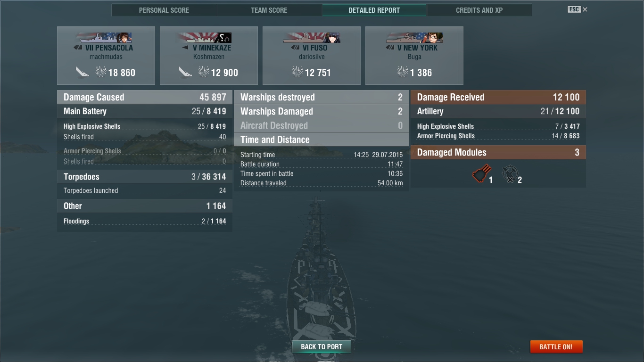The height and width of the screenshot is (362, 644).
Task: Click the orange damaged torpedo tube module icon
Action: [x=481, y=174]
